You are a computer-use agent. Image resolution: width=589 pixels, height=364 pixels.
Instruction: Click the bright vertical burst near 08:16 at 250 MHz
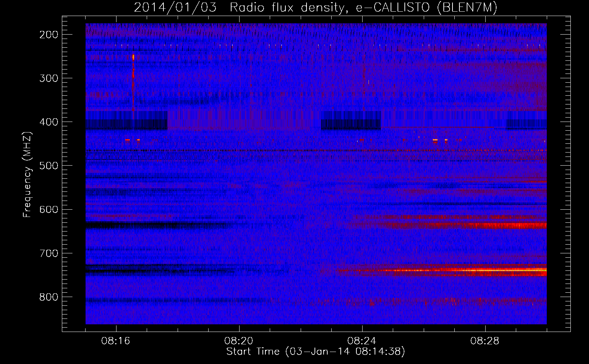[133, 57]
